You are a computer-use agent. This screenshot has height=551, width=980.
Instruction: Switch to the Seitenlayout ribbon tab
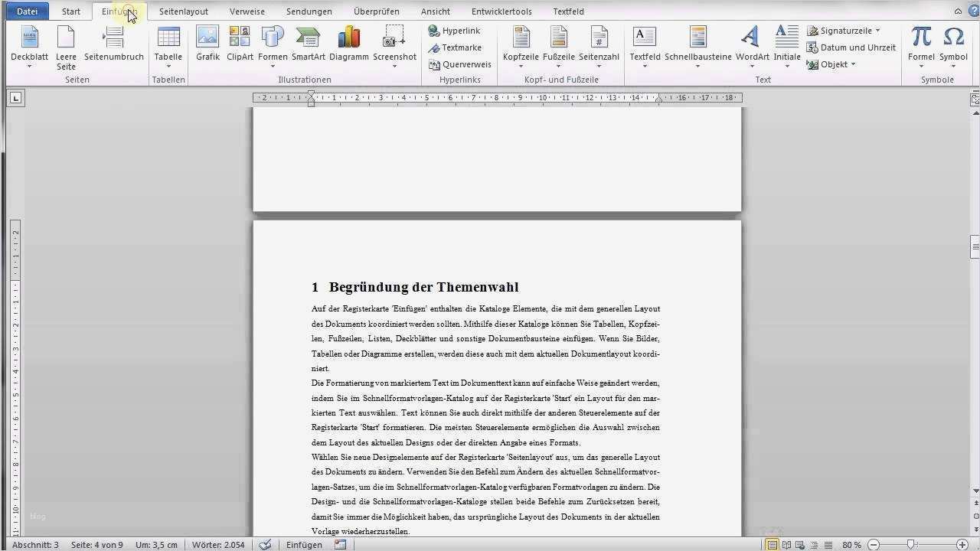coord(183,11)
